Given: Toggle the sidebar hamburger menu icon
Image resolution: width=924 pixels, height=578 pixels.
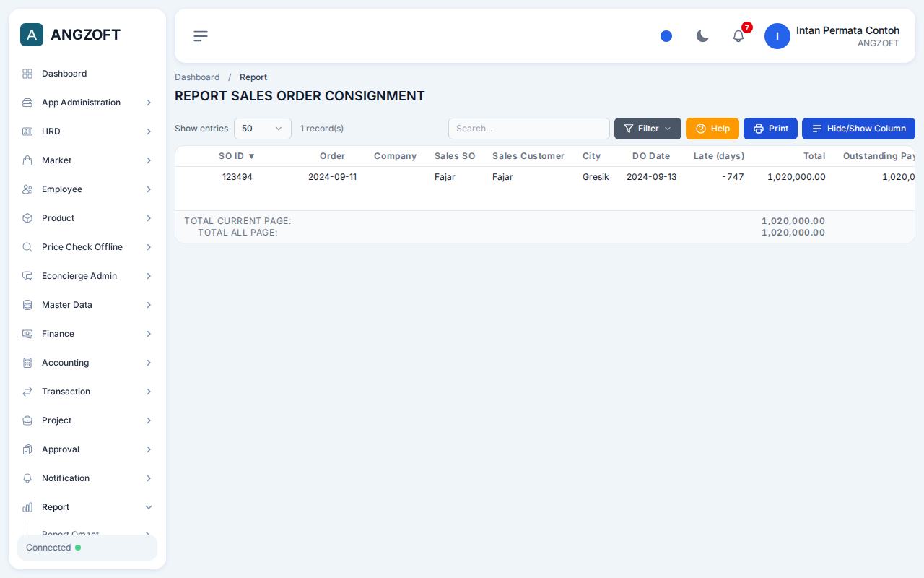Looking at the screenshot, I should click(x=201, y=36).
